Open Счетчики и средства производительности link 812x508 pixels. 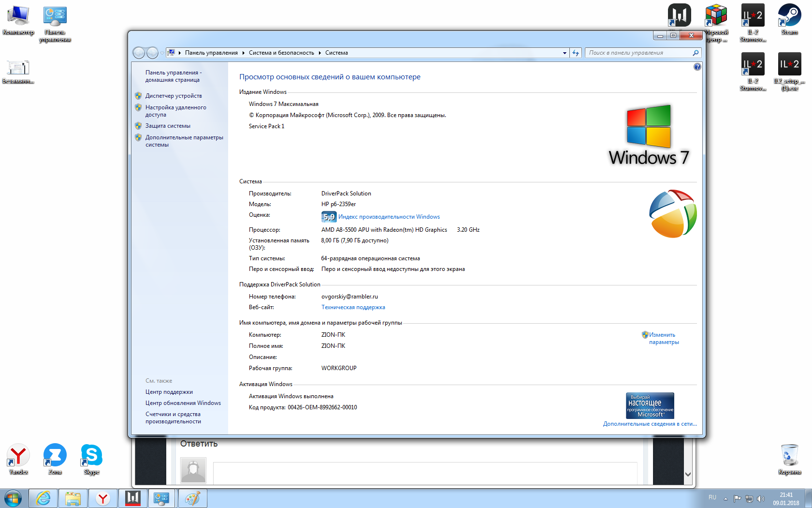coord(173,418)
